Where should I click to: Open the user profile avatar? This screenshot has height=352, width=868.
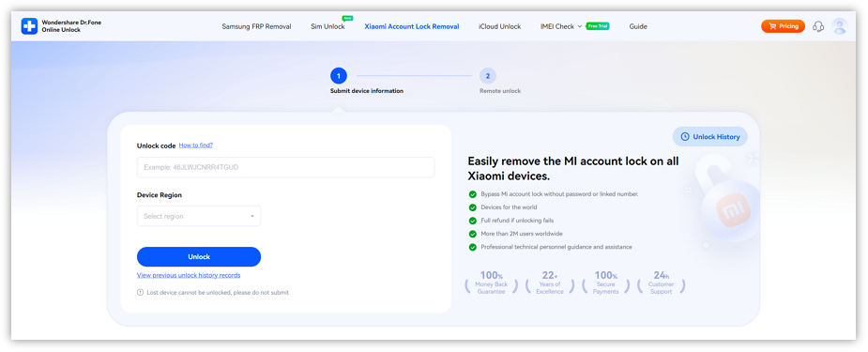[840, 26]
